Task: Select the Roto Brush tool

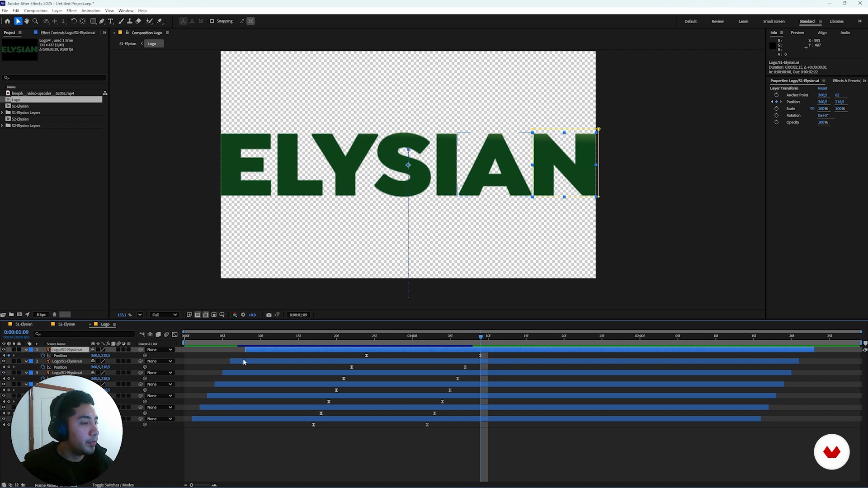Action: point(149,21)
